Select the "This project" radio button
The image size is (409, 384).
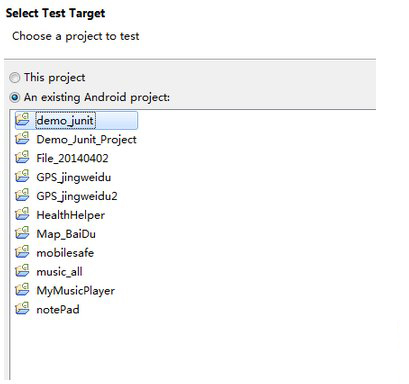click(15, 78)
